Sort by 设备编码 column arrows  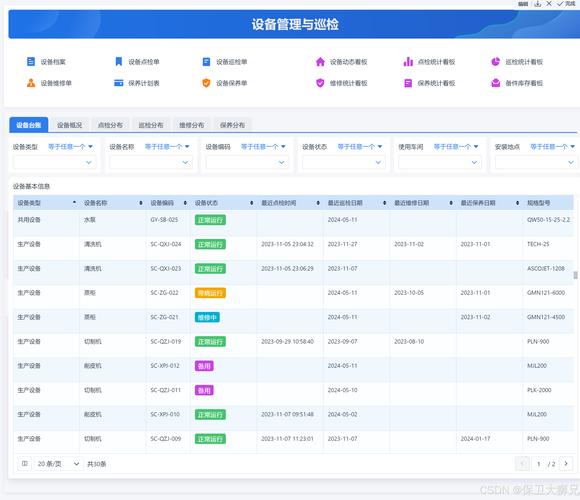click(185, 203)
